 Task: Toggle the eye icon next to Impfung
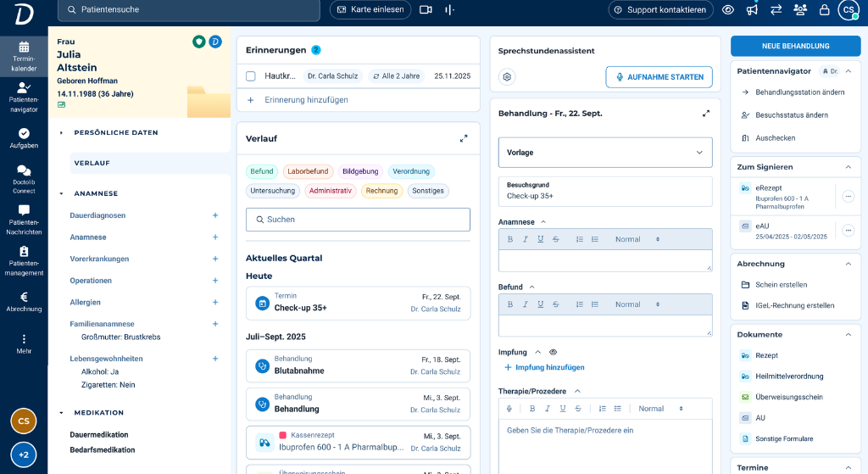pos(553,352)
